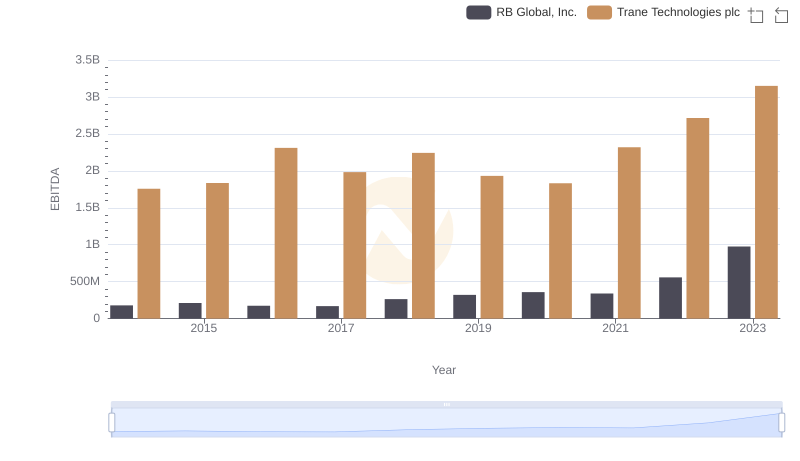Click the Trane Technologies 2016 bar

click(x=286, y=233)
